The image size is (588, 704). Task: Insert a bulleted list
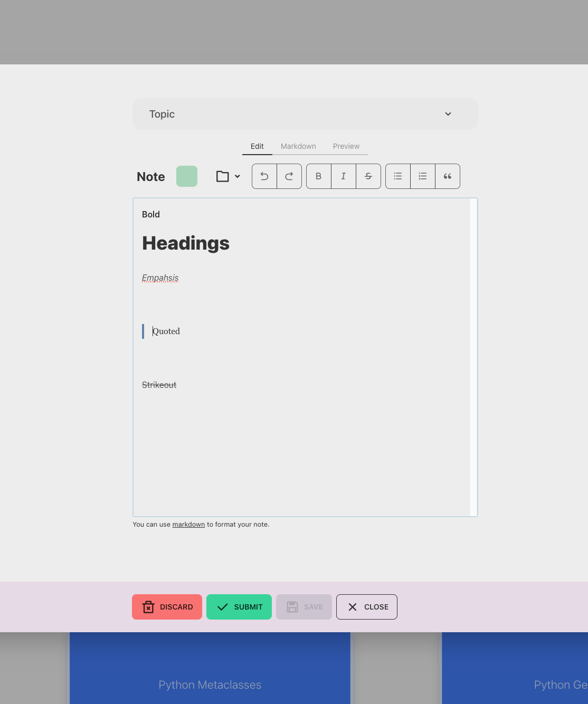tap(398, 176)
